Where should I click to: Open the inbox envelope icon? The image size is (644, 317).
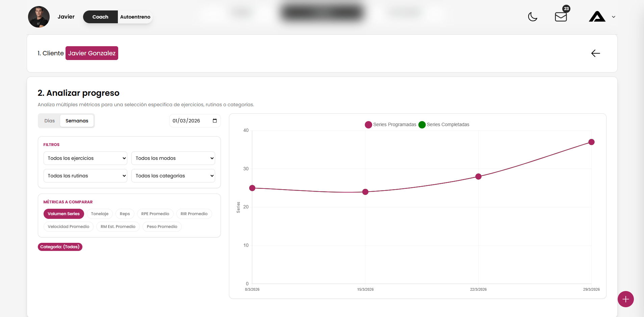coord(561,17)
